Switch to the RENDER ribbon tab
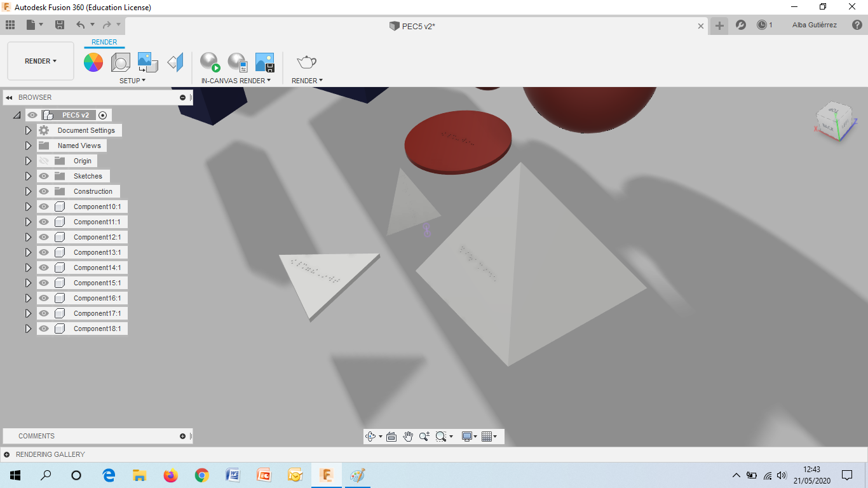Image resolution: width=868 pixels, height=488 pixels. click(104, 42)
